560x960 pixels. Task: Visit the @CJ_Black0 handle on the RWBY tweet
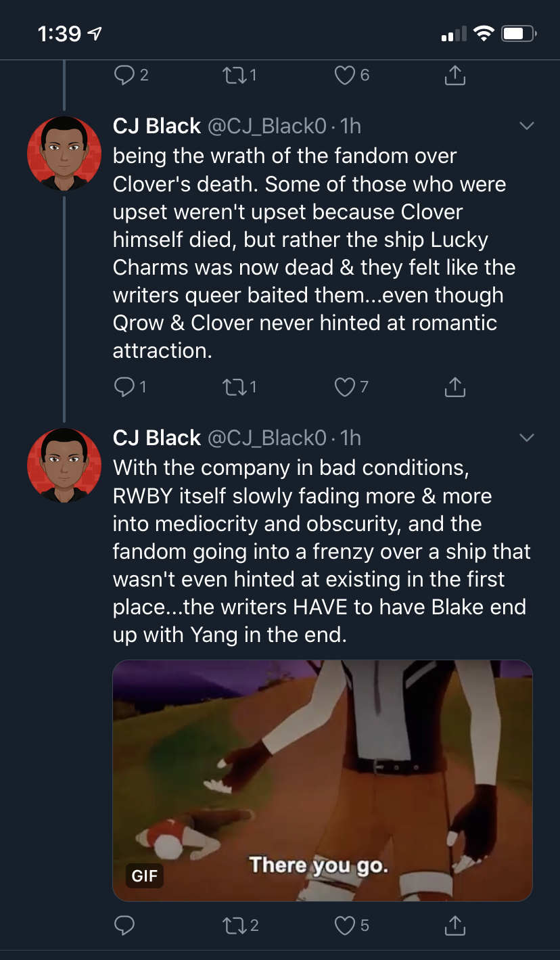267,438
